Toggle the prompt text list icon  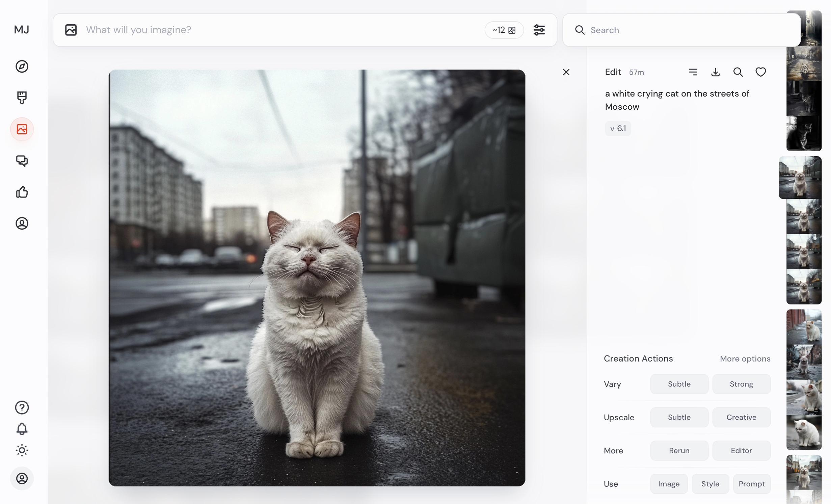693,73
